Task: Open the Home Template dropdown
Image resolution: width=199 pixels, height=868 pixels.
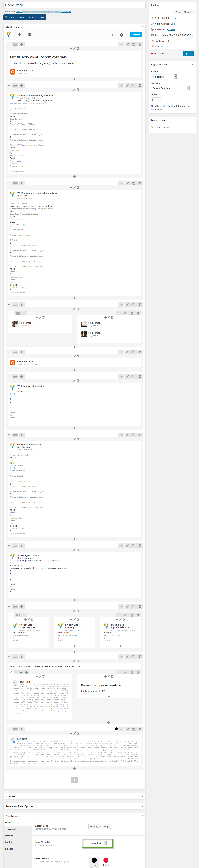Action: [x=98, y=843]
